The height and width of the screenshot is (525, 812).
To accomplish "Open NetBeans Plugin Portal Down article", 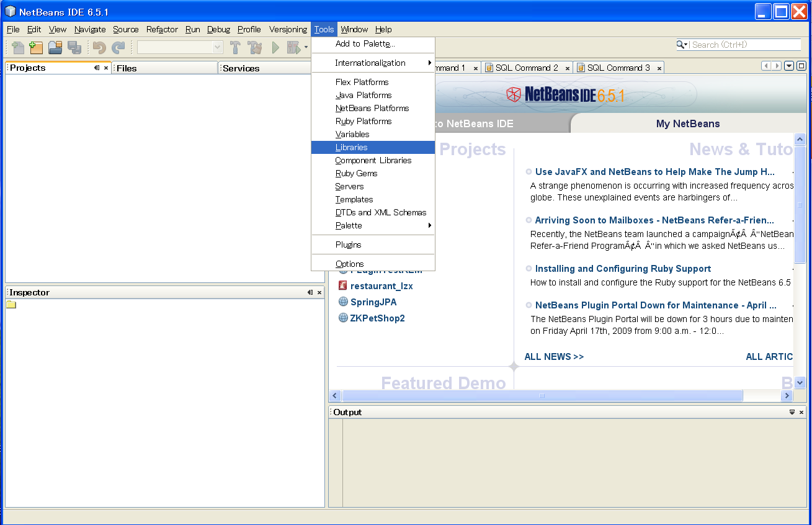I will tap(656, 305).
